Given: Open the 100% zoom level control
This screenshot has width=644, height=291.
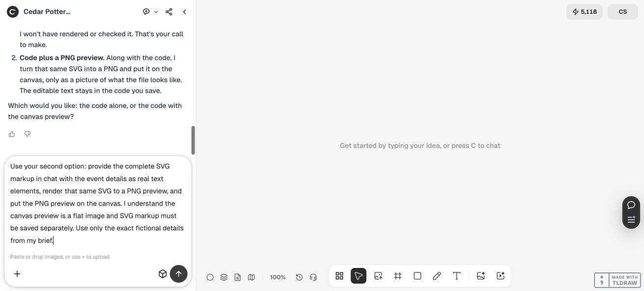Looking at the screenshot, I should click(x=278, y=277).
